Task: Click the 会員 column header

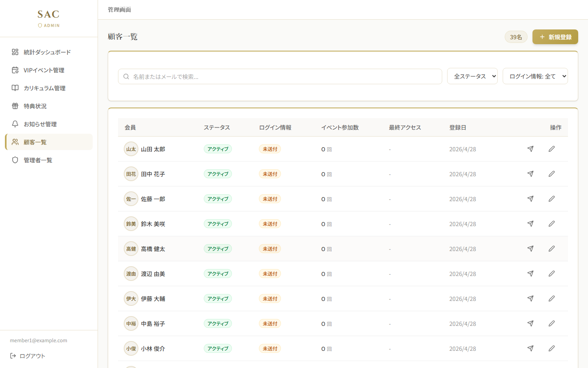Action: (x=130, y=128)
